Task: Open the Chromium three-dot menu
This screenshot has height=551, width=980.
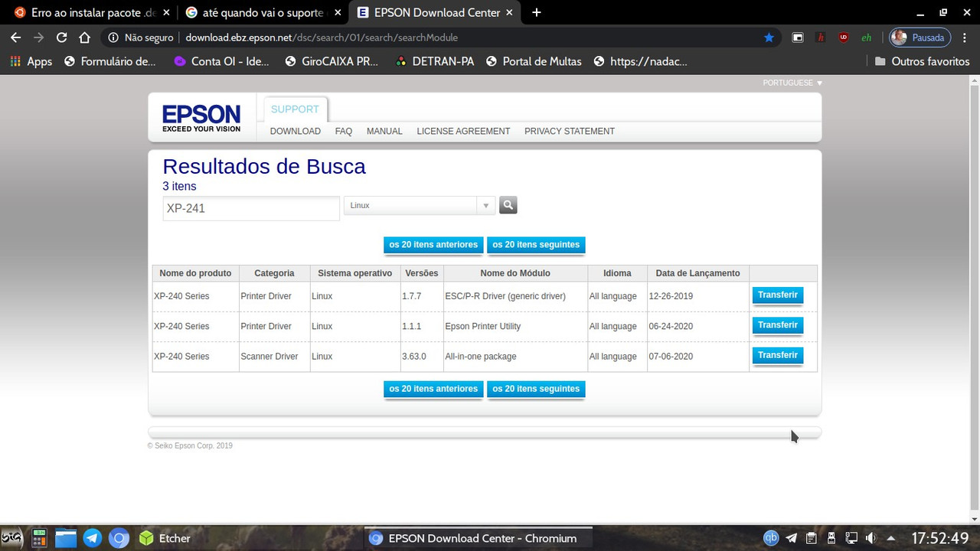Action: point(965,37)
